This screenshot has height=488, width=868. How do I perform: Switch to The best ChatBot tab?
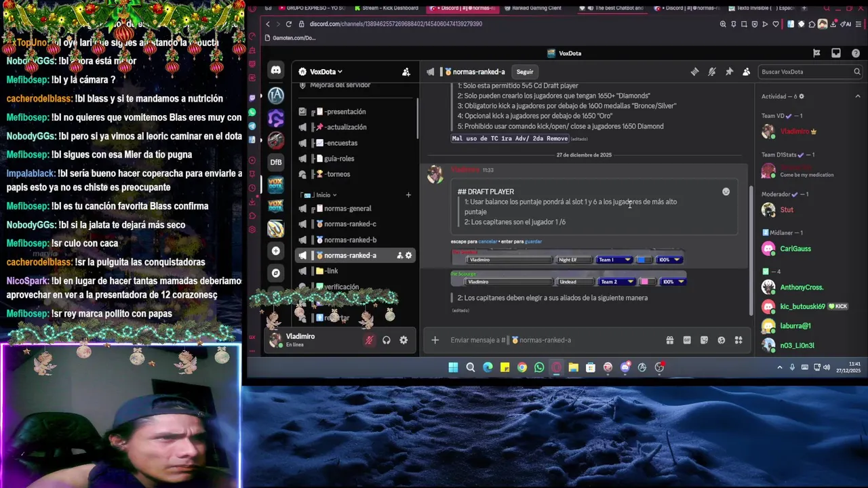(614, 8)
